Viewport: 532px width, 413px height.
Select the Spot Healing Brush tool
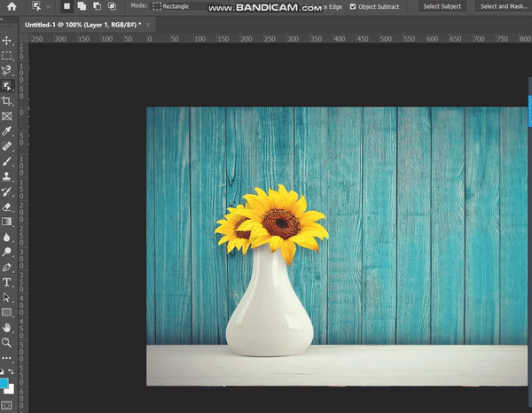(6, 146)
